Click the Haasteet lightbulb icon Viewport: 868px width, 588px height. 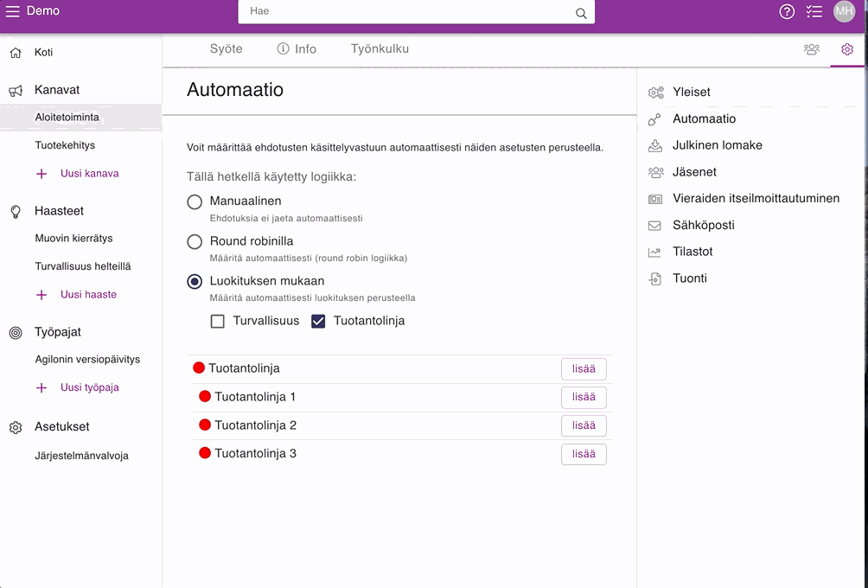(16, 212)
